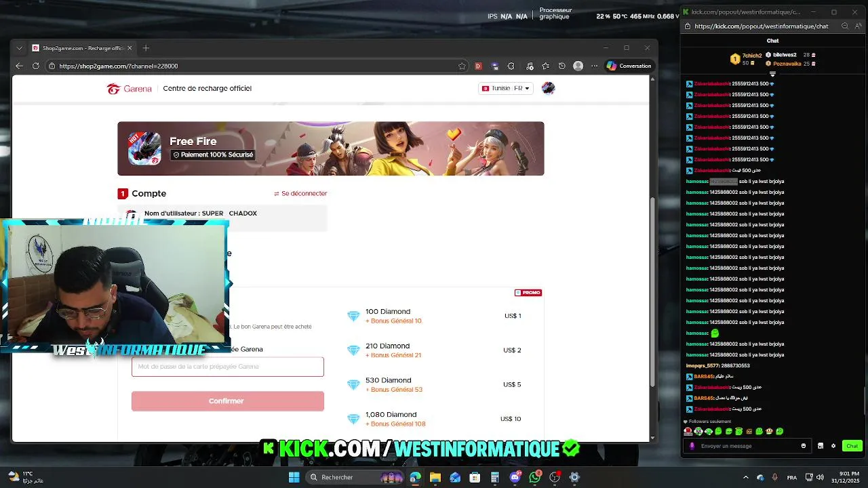Click the browser back arrow
Viewport: 868px width, 488px height.
[19, 66]
